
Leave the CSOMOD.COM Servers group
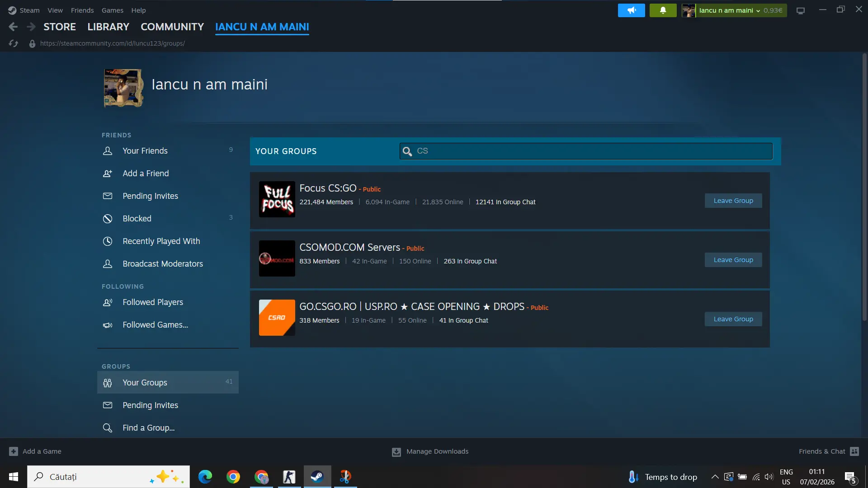click(x=733, y=260)
